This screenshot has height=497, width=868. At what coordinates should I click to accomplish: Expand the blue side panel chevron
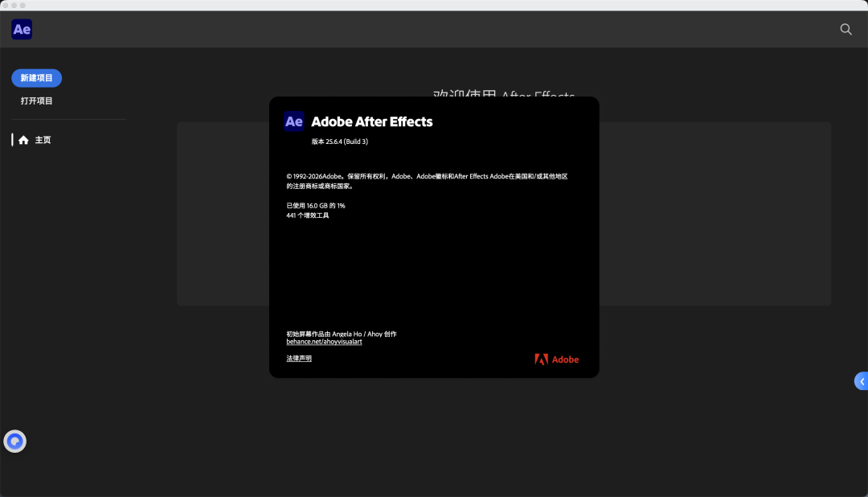click(x=861, y=381)
